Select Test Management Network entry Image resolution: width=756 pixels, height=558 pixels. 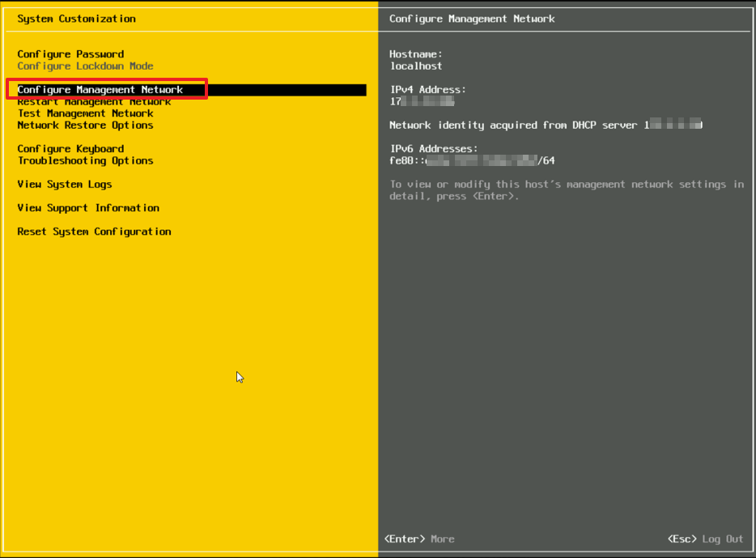pyautogui.click(x=85, y=113)
